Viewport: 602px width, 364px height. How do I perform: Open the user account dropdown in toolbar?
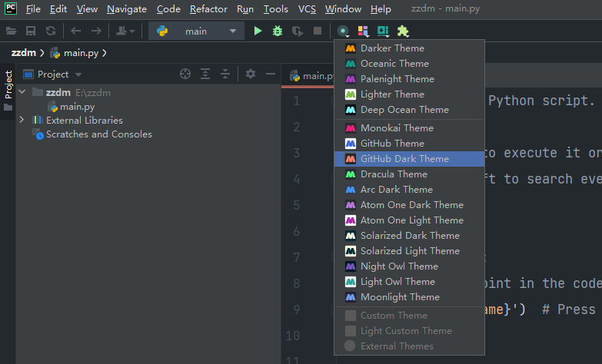[125, 31]
